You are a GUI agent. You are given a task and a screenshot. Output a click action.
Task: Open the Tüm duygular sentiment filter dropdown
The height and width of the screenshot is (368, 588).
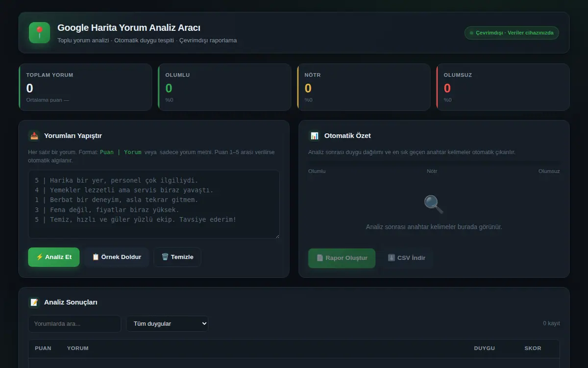(x=167, y=324)
